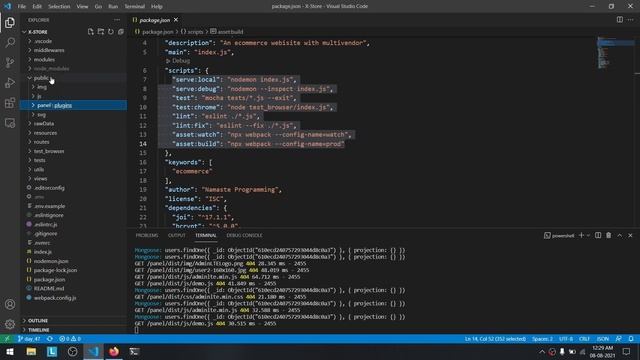Open the Remote Explorer view icon

point(10,122)
